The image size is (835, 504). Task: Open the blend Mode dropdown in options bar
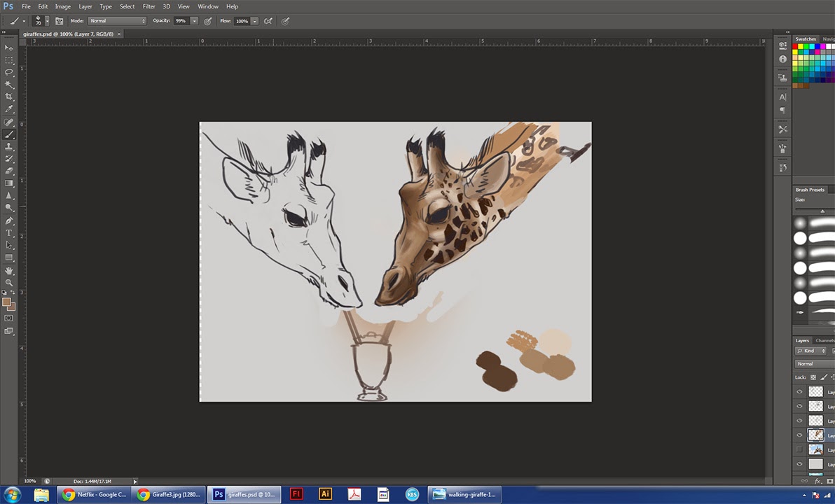(117, 21)
